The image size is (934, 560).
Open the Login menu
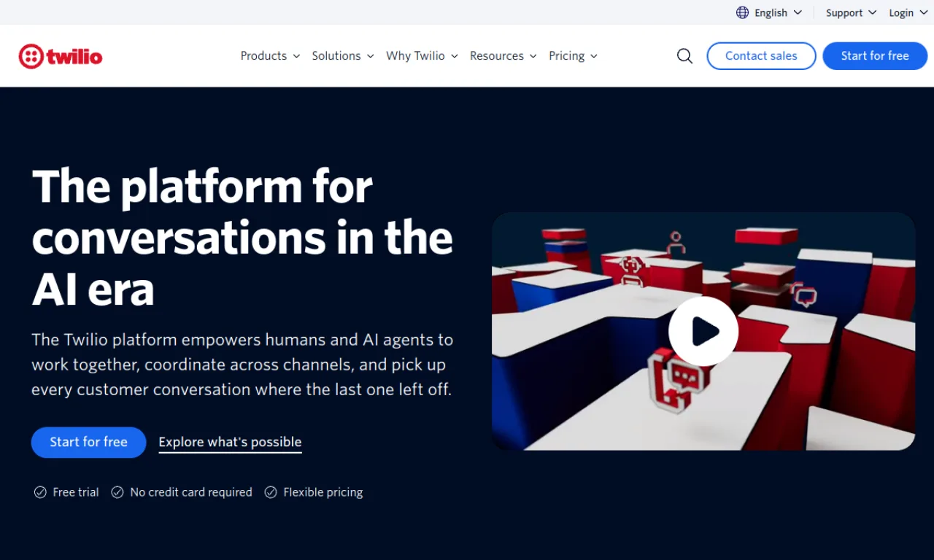click(907, 12)
